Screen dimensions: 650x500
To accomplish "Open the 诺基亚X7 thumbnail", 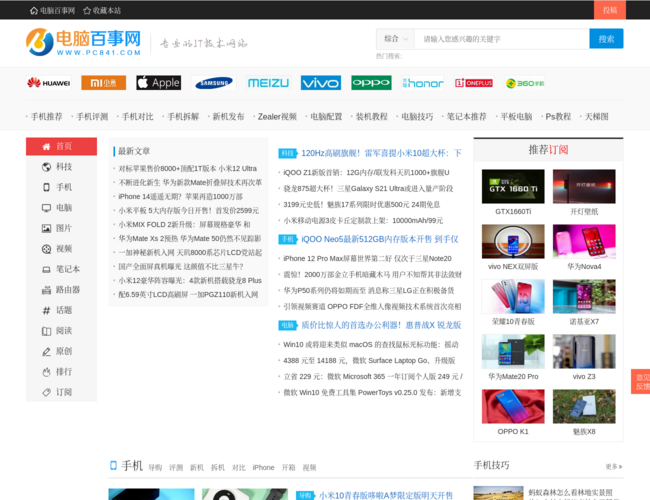I will coord(584,296).
